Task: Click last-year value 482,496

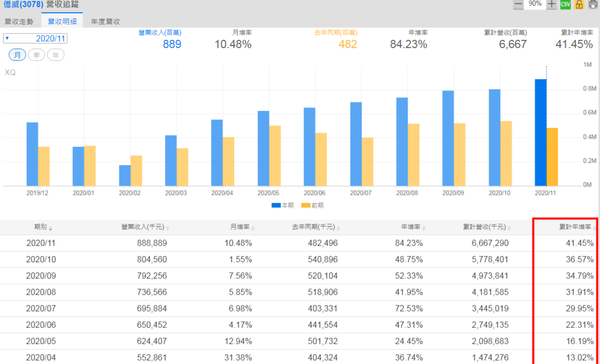Action: 323,243
